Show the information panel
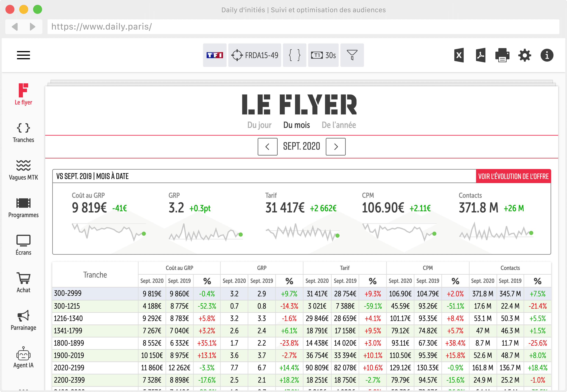The width and height of the screenshot is (567, 392). (547, 55)
